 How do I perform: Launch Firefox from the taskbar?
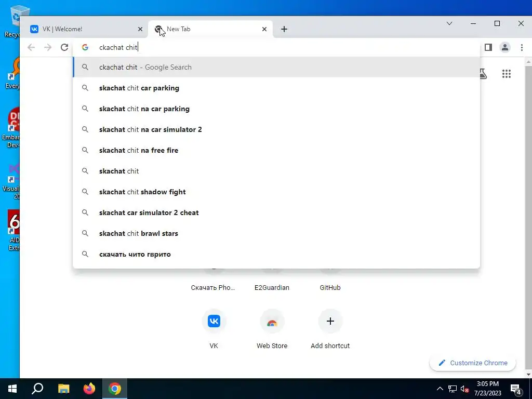click(x=89, y=389)
